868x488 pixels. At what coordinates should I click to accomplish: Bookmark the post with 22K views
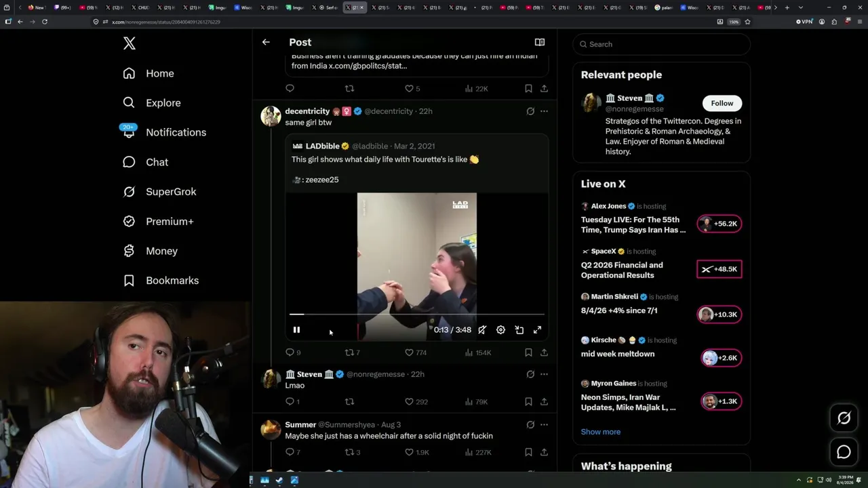pos(528,88)
